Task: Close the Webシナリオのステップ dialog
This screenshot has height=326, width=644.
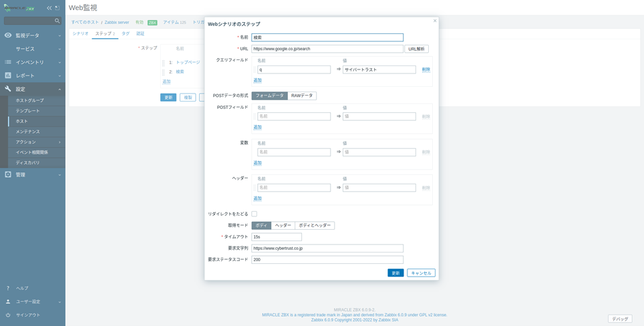Action: pyautogui.click(x=435, y=21)
